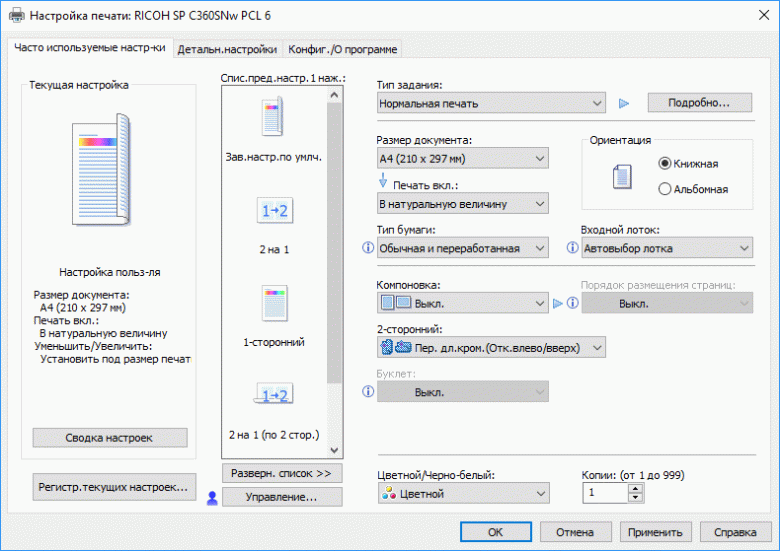The height and width of the screenshot is (551, 780).
Task: Click the Разверн. список >> button
Action: click(x=282, y=473)
